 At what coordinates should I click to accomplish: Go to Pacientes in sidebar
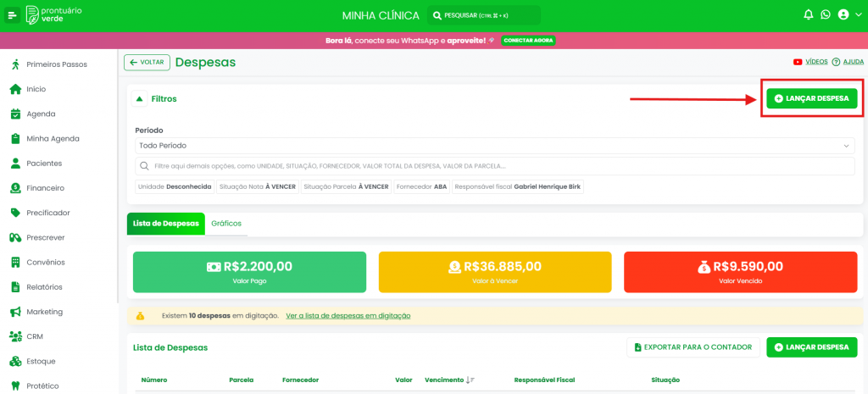click(x=44, y=163)
